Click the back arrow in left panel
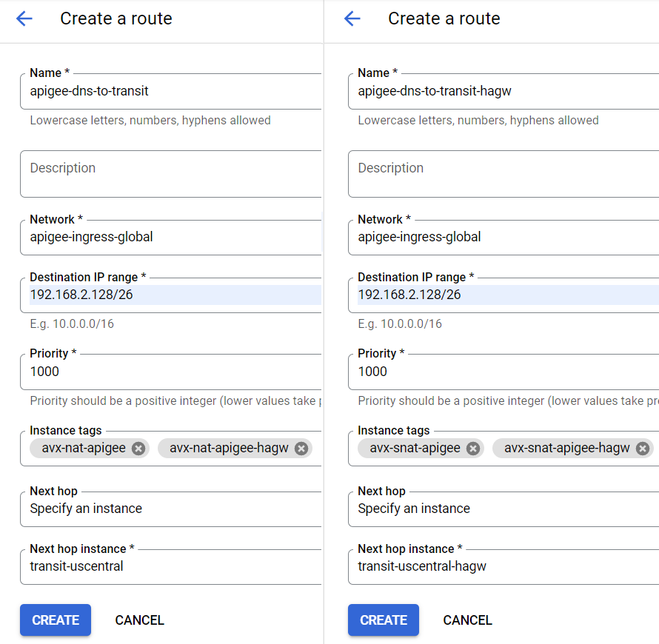This screenshot has height=644, width=659. (x=24, y=19)
